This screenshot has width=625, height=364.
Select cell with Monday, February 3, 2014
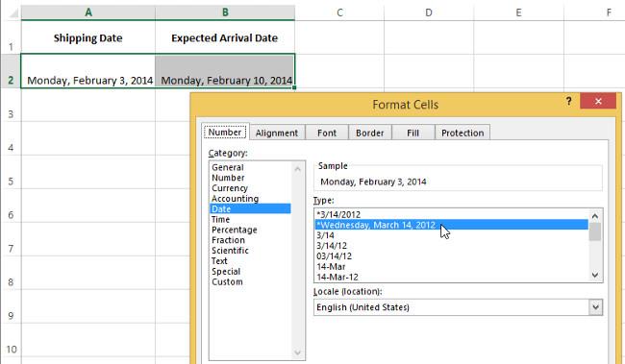click(88, 71)
